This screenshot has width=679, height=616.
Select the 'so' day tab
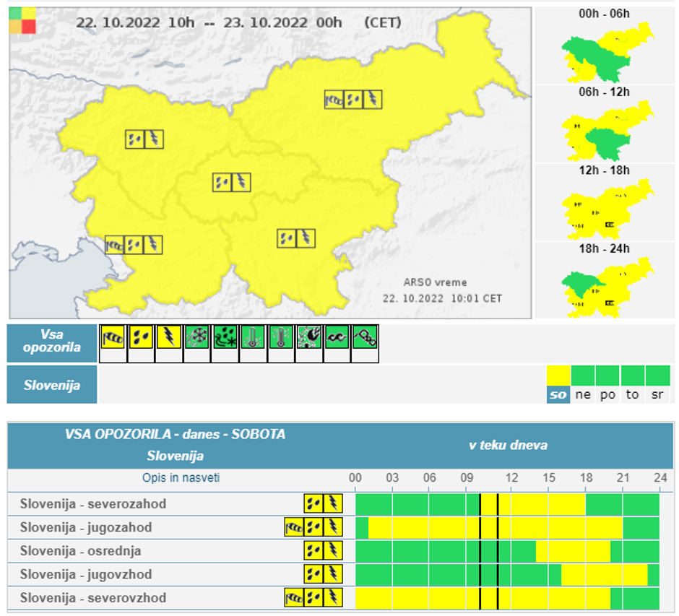558,394
